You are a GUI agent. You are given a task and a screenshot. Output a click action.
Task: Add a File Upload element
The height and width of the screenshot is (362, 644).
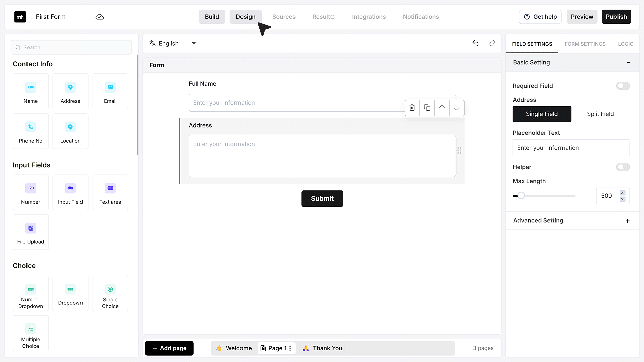point(31,232)
